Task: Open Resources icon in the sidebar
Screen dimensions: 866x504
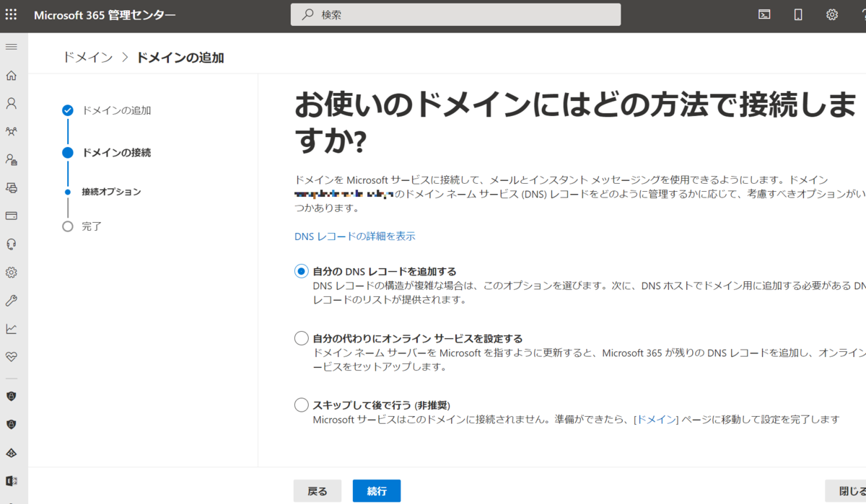Action: point(11,187)
